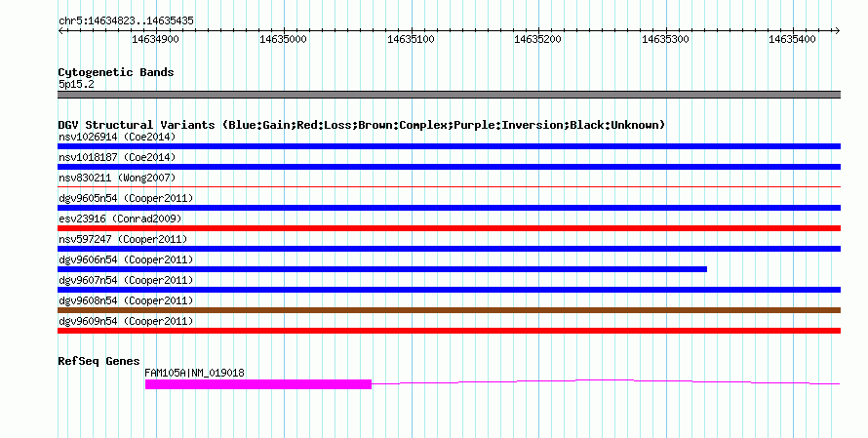Image resolution: width=868 pixels, height=438 pixels.
Task: Click the 14635000 ruler tick label
Action: tap(283, 39)
